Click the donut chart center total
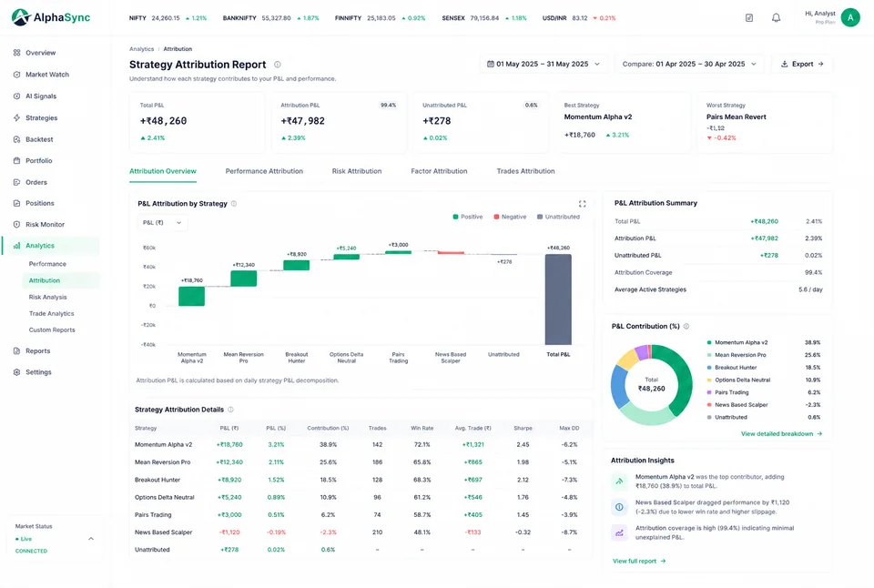 tap(652, 385)
